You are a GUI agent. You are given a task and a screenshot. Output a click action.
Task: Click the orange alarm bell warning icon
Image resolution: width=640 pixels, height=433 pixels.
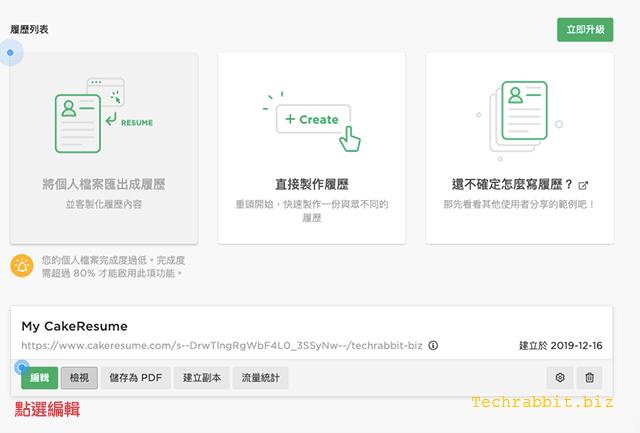click(22, 266)
